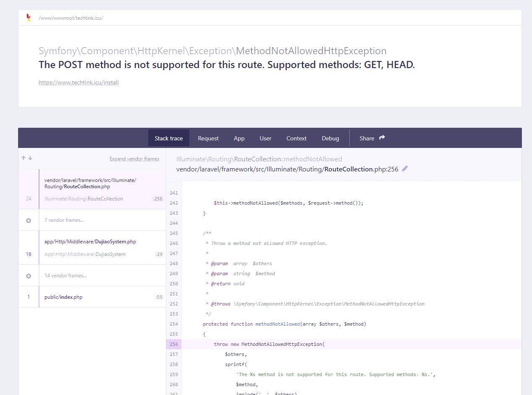
Task: Click the down arrow for next frame
Action: click(30, 158)
